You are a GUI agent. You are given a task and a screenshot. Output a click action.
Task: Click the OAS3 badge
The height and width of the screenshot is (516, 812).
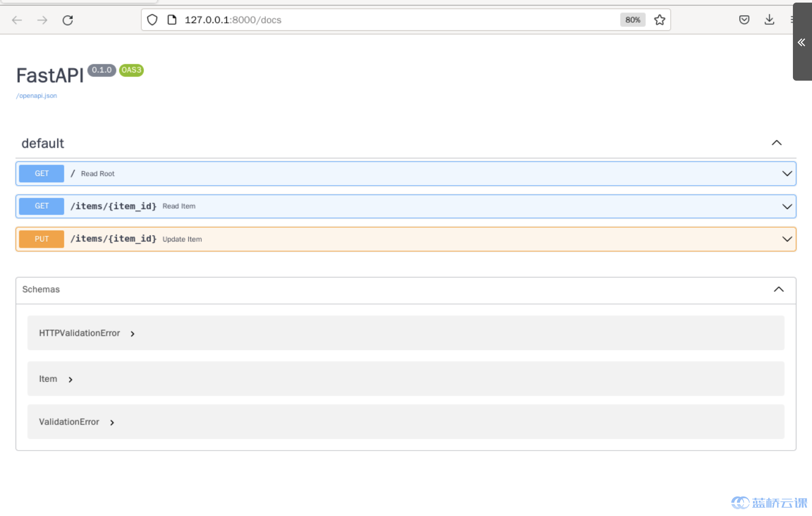(x=131, y=70)
